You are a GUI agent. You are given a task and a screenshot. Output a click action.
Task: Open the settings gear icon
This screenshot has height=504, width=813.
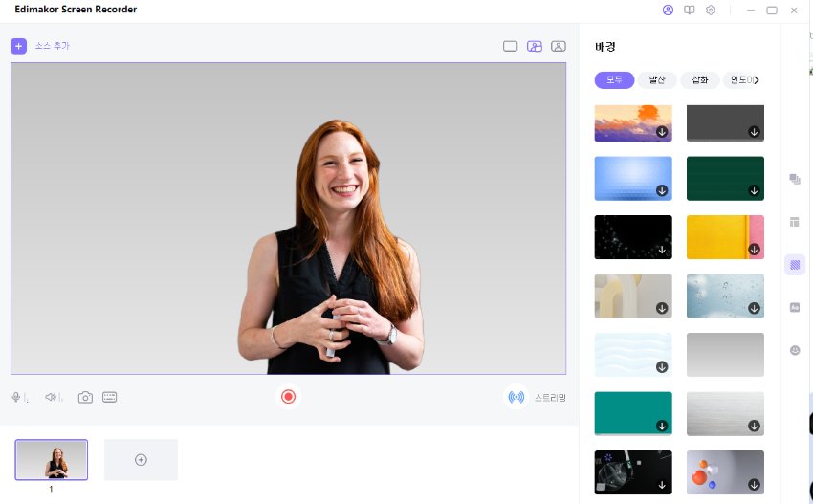point(711,10)
